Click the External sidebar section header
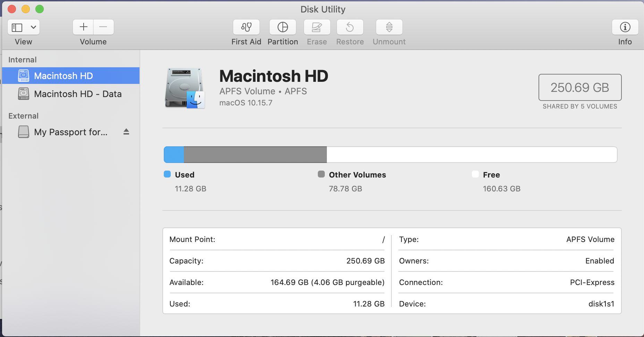 24,116
